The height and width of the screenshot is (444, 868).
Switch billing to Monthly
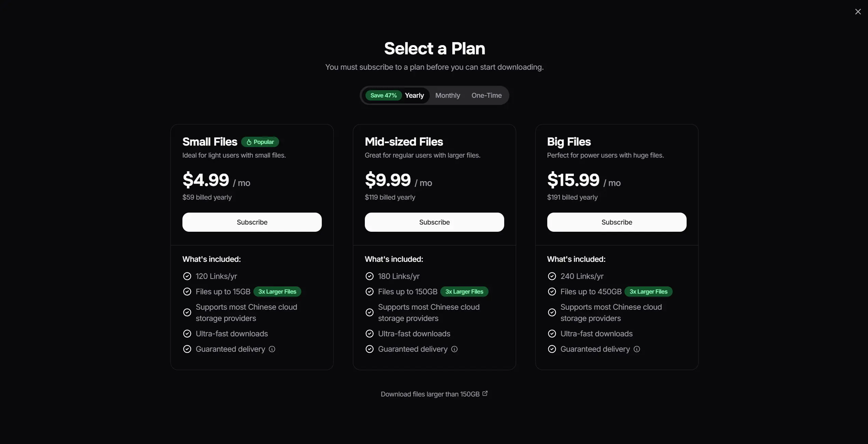point(447,95)
